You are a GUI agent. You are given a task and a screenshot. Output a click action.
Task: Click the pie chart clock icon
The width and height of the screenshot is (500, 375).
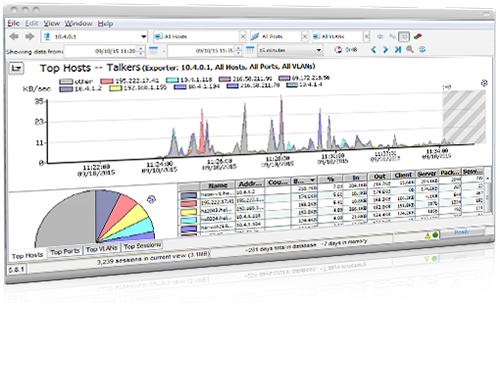tap(338, 50)
